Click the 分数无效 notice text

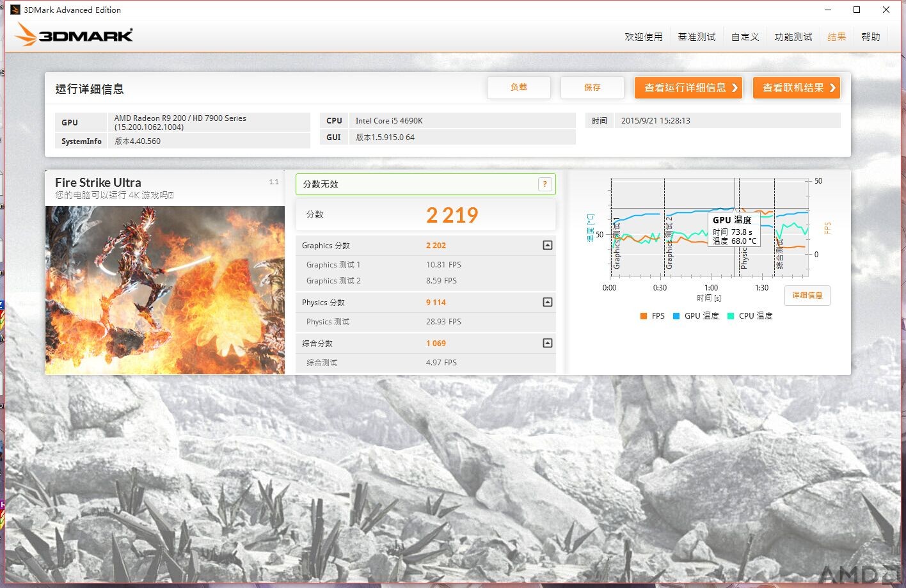point(321,184)
